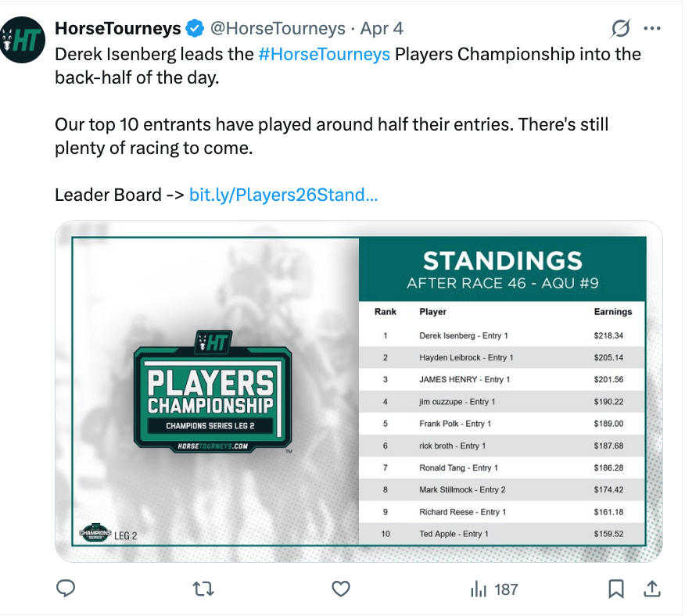Open the three-dot More menu

pos(651,29)
